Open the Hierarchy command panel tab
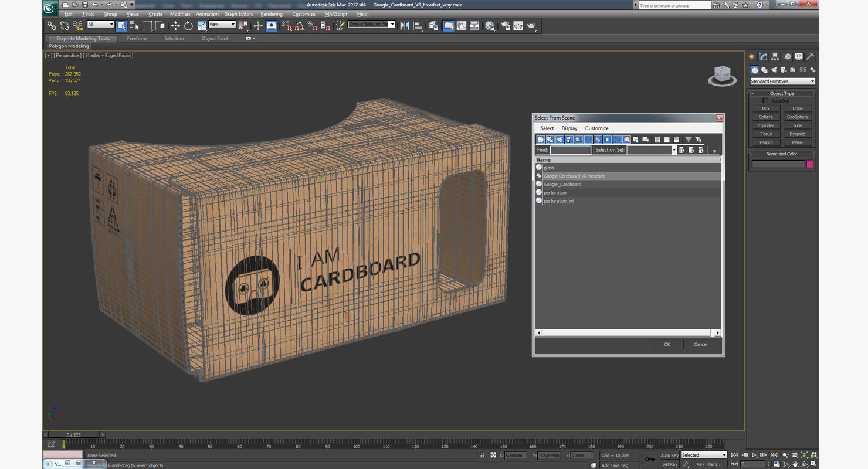Screen dimensions: 868x469 pyautogui.click(x=775, y=57)
